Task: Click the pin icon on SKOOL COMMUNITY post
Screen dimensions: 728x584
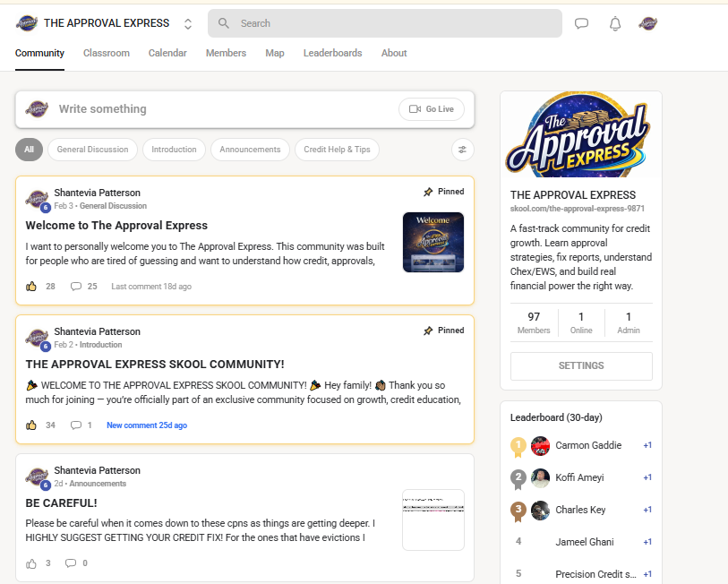Action: [428, 331]
